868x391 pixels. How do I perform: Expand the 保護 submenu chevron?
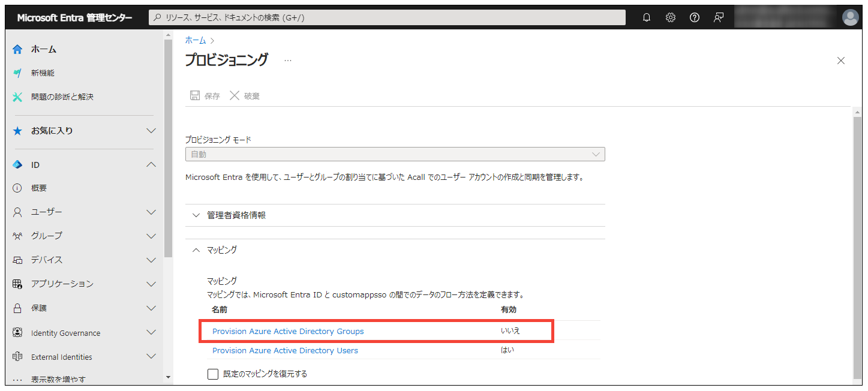pyautogui.click(x=152, y=308)
